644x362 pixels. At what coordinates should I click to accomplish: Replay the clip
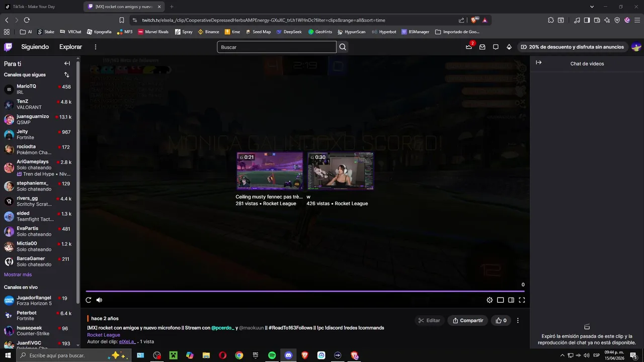89,300
